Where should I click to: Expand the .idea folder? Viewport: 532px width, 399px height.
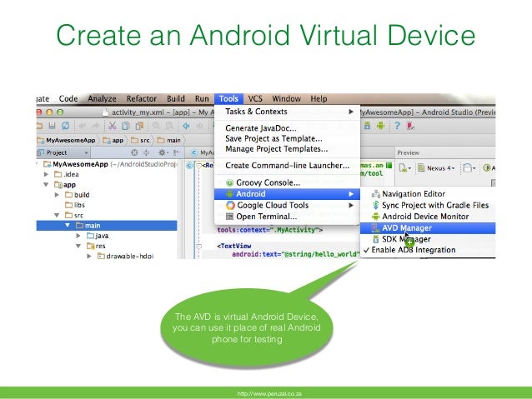pos(46,174)
